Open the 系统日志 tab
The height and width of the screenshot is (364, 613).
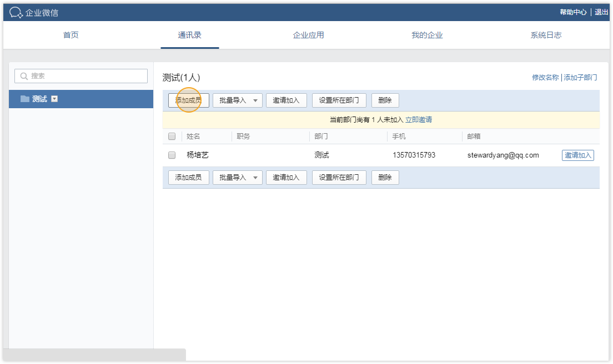(545, 34)
